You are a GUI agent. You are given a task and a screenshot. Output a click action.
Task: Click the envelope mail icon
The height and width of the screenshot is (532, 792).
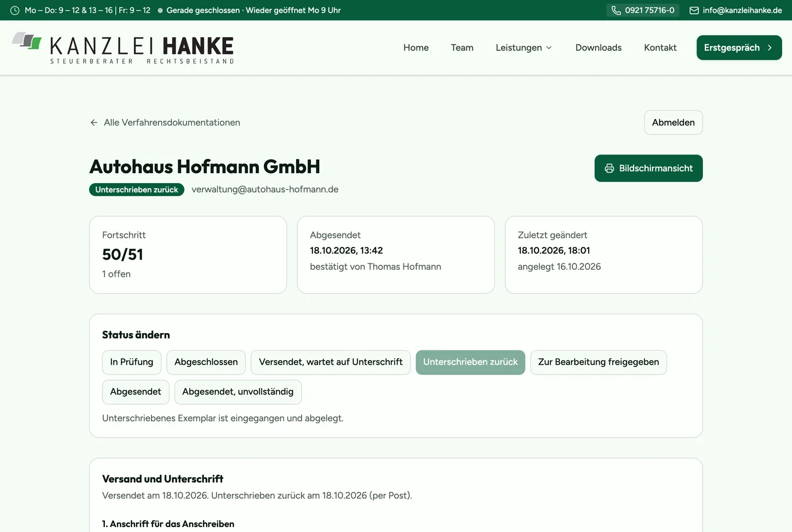point(694,10)
